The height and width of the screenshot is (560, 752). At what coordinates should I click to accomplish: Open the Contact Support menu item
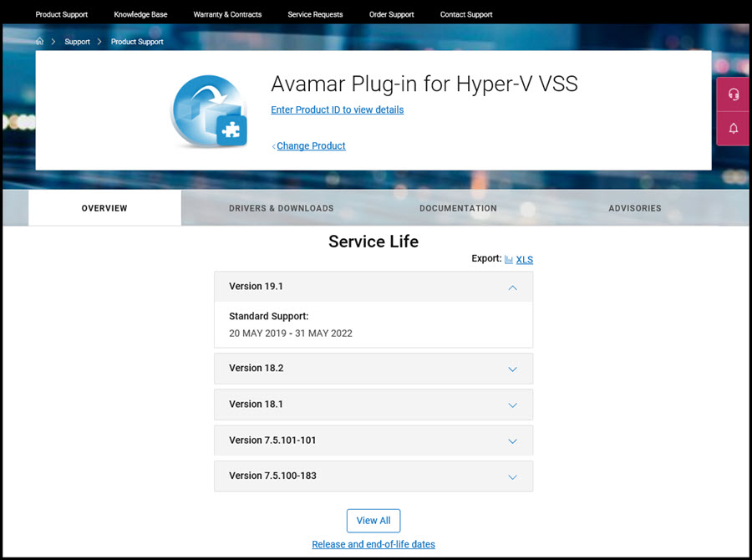466,14
